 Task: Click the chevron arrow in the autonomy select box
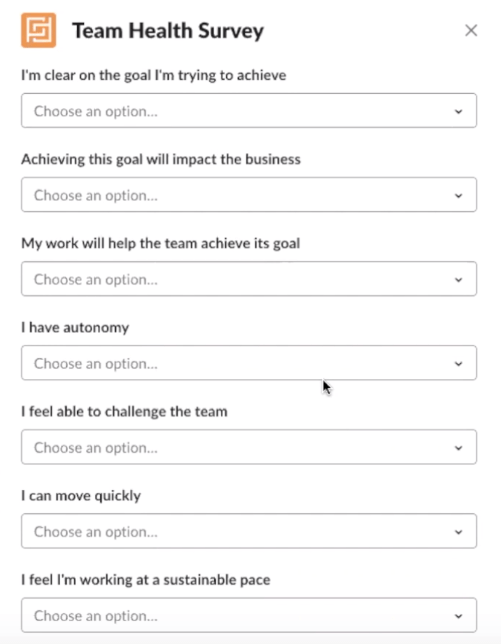[458, 364]
